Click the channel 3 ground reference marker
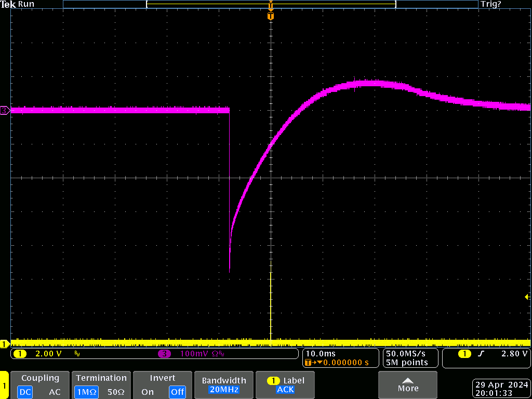 click(4, 110)
